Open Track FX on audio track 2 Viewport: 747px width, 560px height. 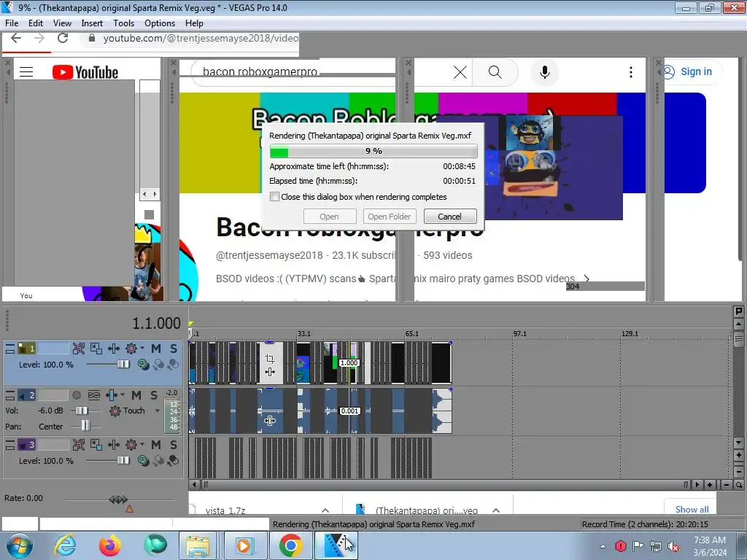pyautogui.click(x=112, y=395)
